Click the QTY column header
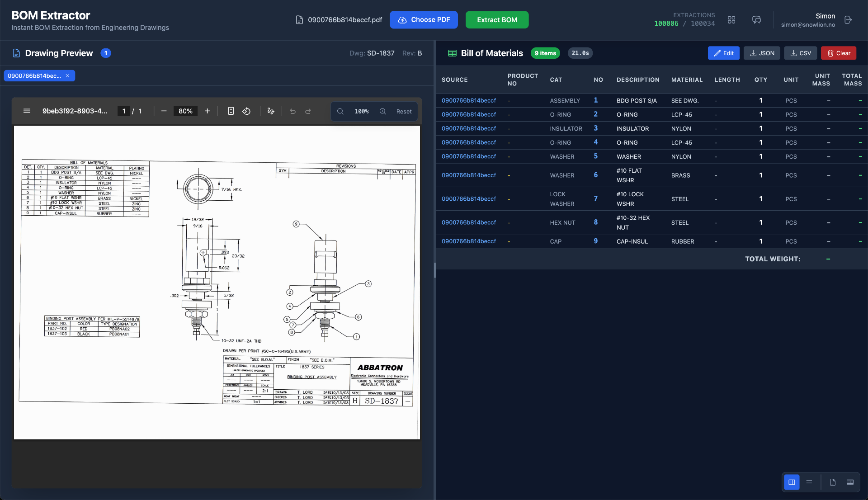This screenshot has width=868, height=500. (760, 80)
